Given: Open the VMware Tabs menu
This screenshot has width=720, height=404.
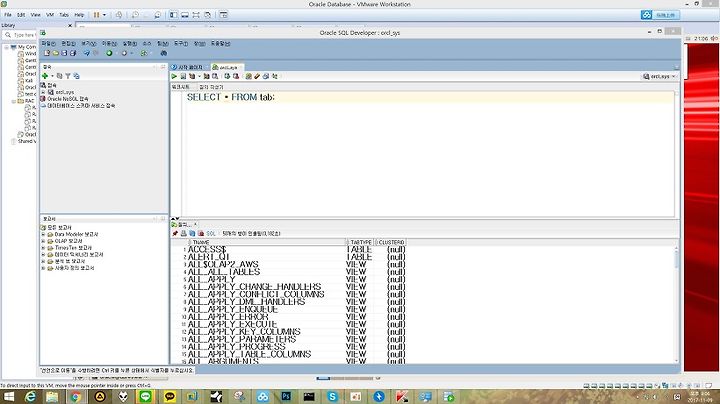Looking at the screenshot, I should tap(64, 15).
